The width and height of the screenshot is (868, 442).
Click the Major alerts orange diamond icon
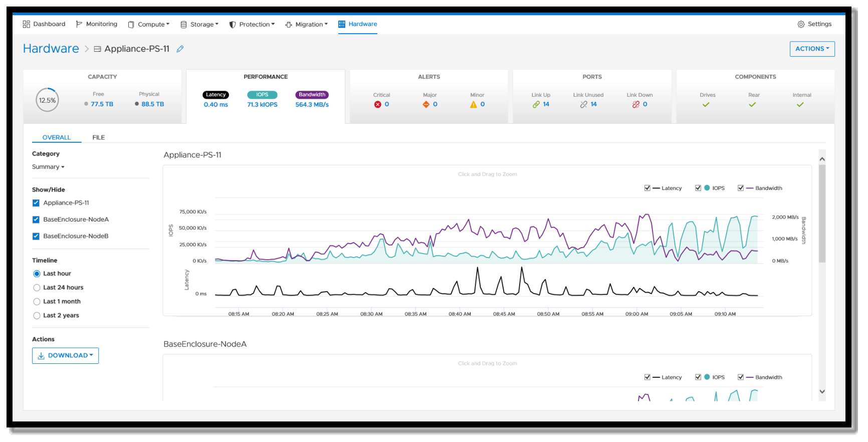pos(426,104)
